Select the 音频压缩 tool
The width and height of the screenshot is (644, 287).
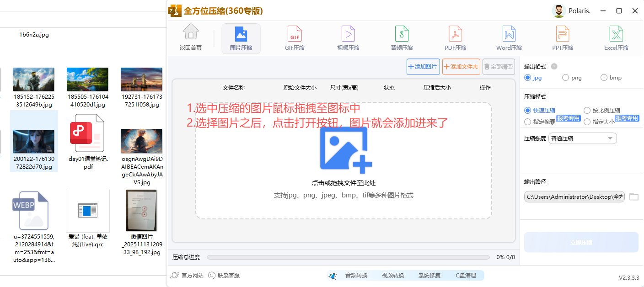[402, 38]
